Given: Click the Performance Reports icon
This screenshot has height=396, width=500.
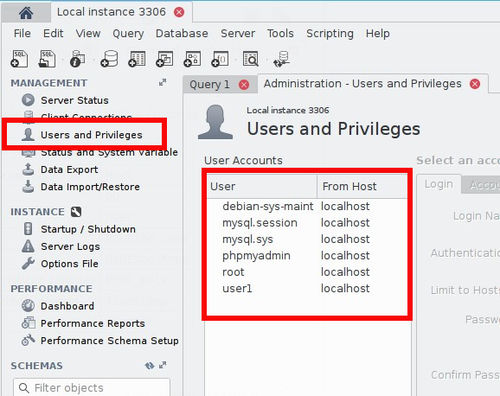Looking at the screenshot, I should click(x=28, y=323).
